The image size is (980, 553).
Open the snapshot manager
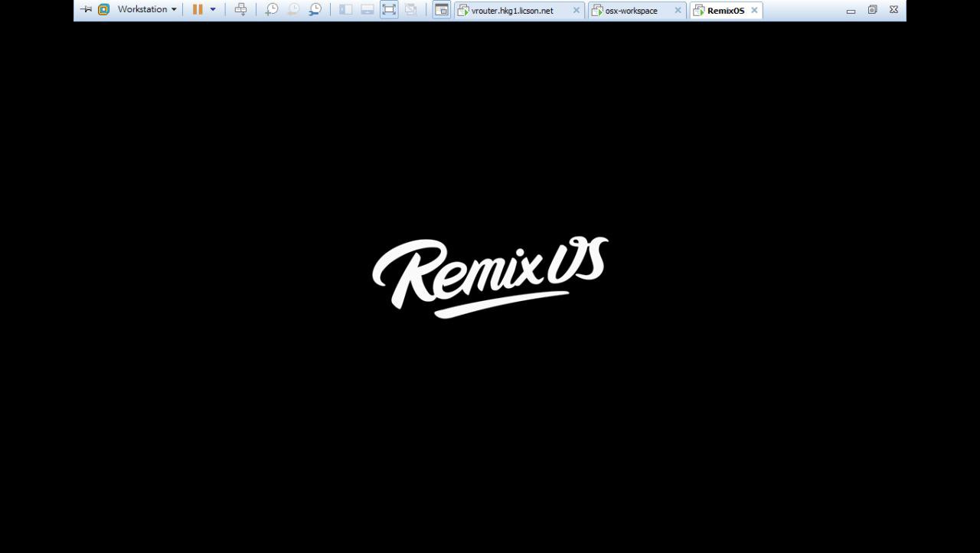(x=315, y=9)
